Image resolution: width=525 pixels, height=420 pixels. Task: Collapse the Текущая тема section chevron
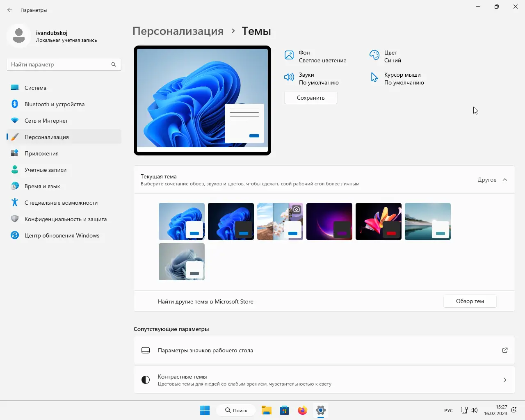(x=505, y=180)
